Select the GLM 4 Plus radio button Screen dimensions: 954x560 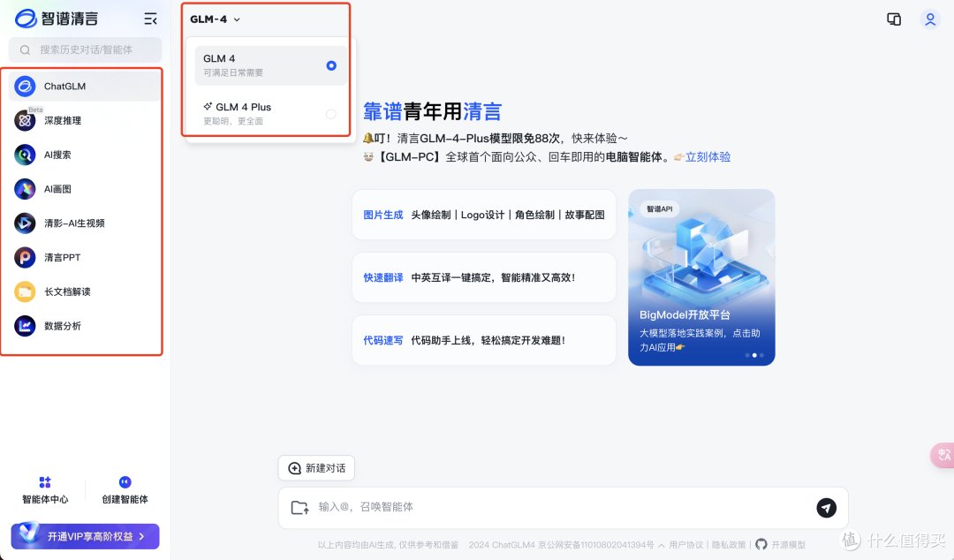pyautogui.click(x=331, y=114)
